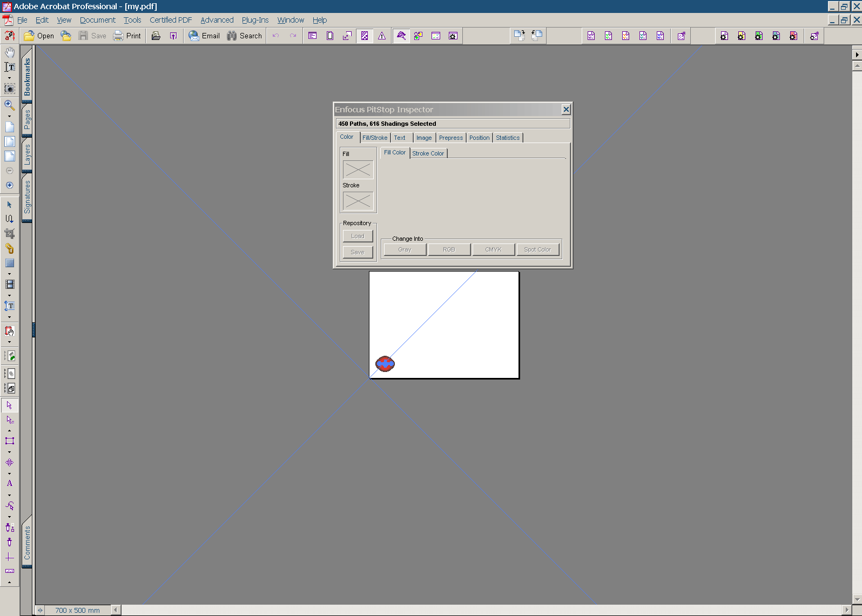Viewport: 862px width, 616px height.
Task: Click the RGB button in Change Into
Action: click(x=449, y=249)
